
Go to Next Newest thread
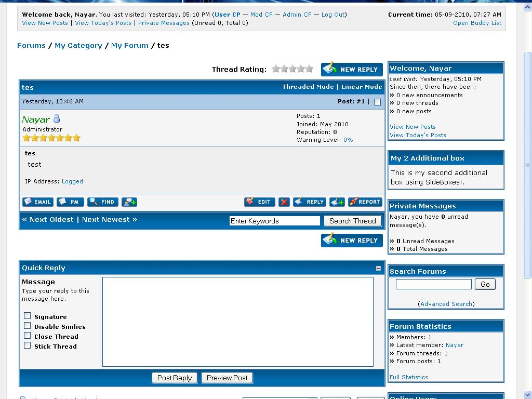[x=110, y=220]
